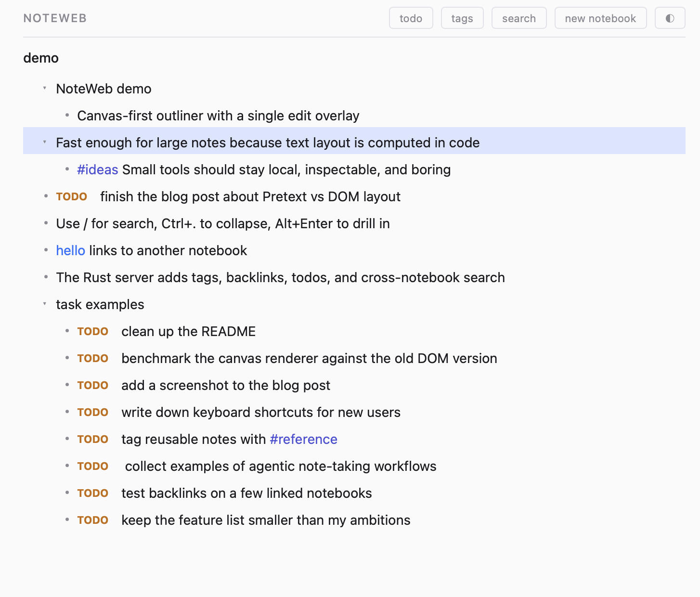
Task: Collapse the task examples section
Action: point(45,304)
